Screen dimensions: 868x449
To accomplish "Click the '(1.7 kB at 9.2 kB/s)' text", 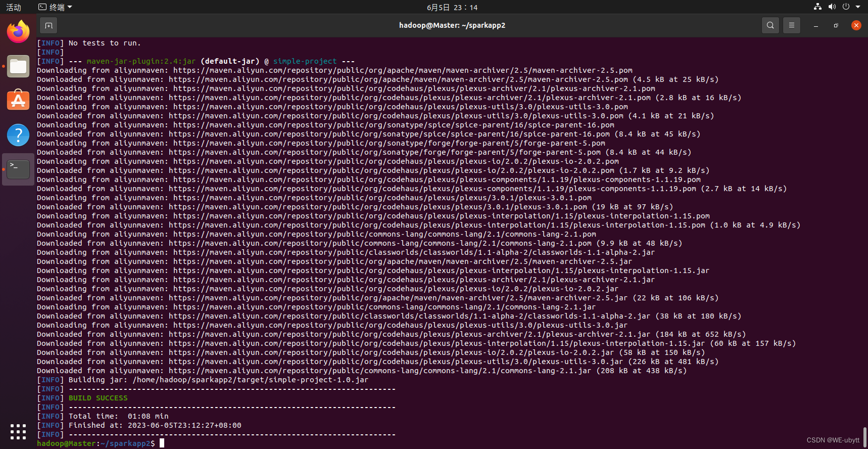I will click(x=664, y=170).
